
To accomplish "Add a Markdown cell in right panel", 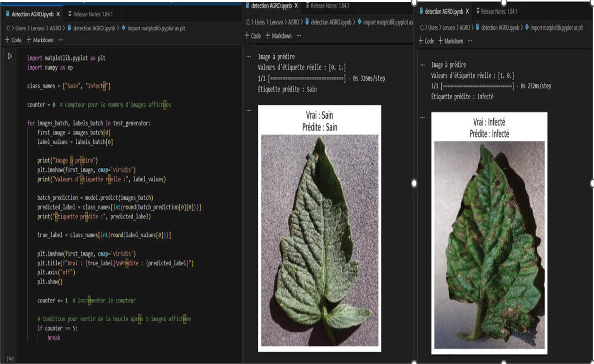I will click(x=450, y=41).
